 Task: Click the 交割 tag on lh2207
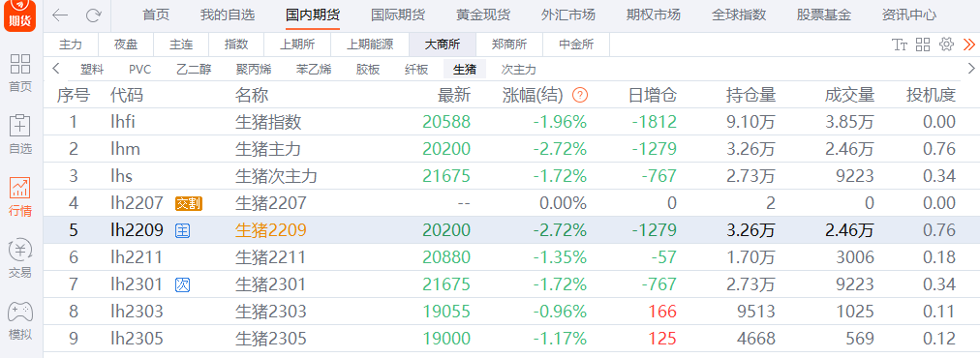click(x=188, y=203)
